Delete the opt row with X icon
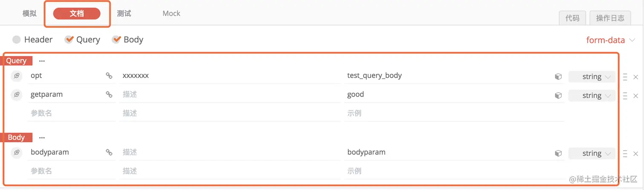The image size is (644, 190). click(x=635, y=77)
